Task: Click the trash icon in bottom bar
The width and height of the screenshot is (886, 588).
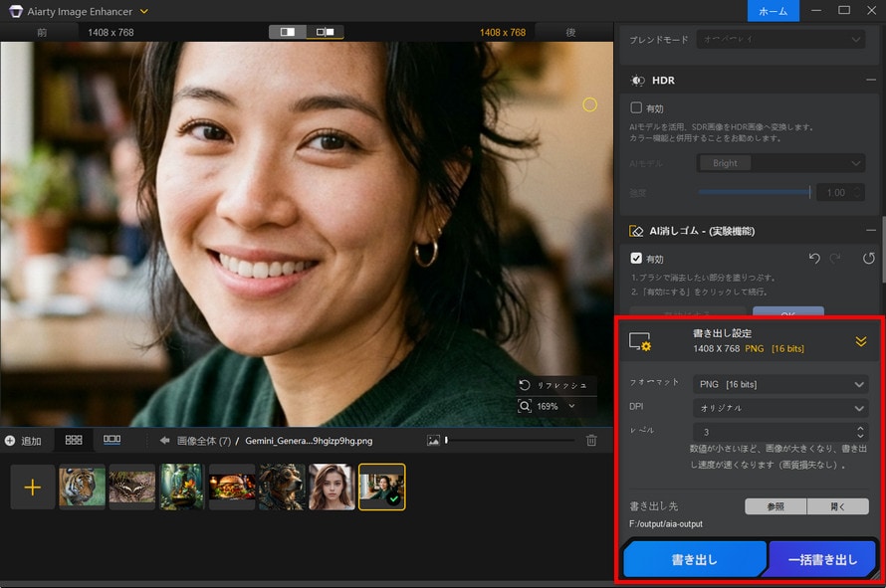Action: click(x=591, y=441)
